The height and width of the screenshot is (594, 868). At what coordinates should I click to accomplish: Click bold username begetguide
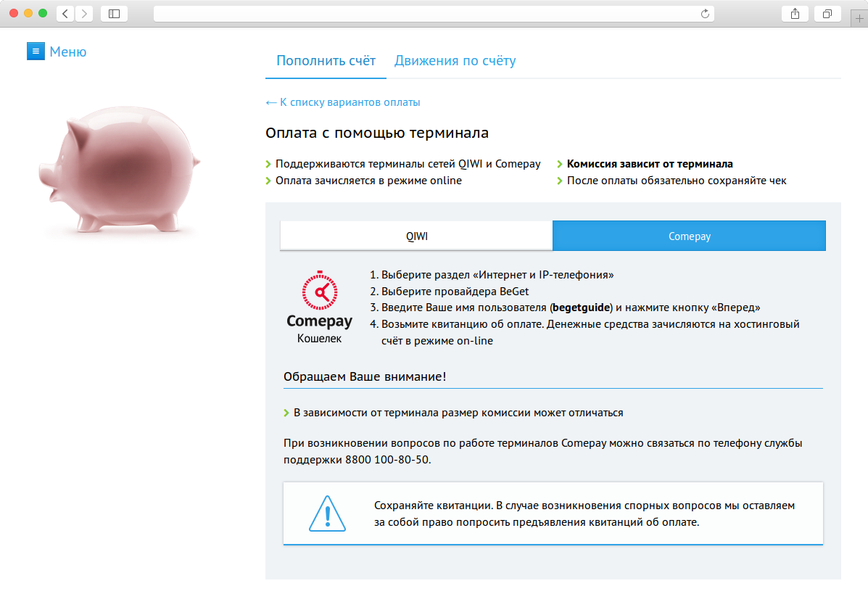point(582,308)
